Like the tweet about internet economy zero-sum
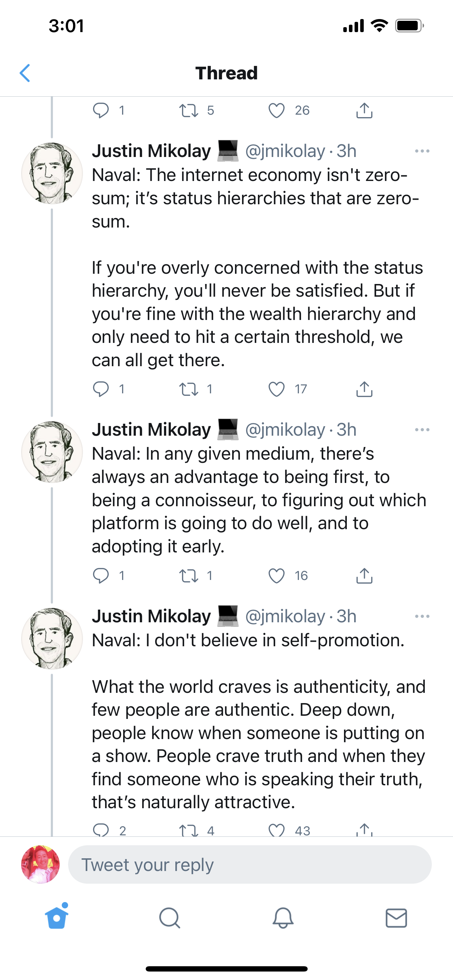Viewport: 453px width, 980px height. coord(277,389)
